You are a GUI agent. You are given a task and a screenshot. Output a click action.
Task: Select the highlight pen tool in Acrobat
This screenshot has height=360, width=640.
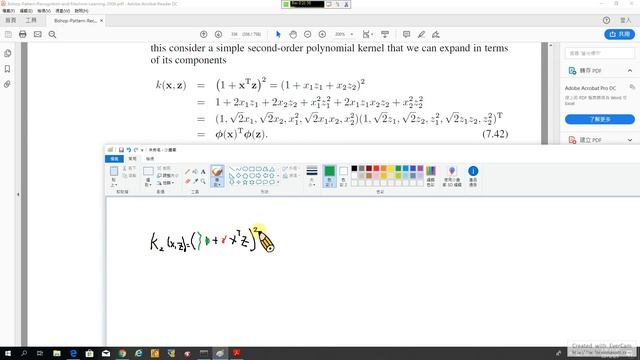coord(421,34)
